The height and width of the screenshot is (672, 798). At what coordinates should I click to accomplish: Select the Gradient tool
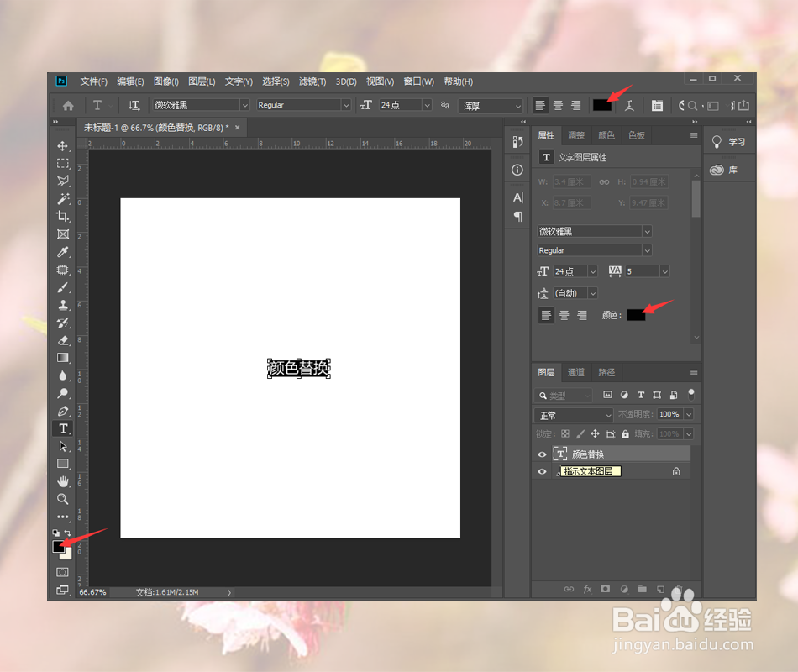pyautogui.click(x=63, y=358)
